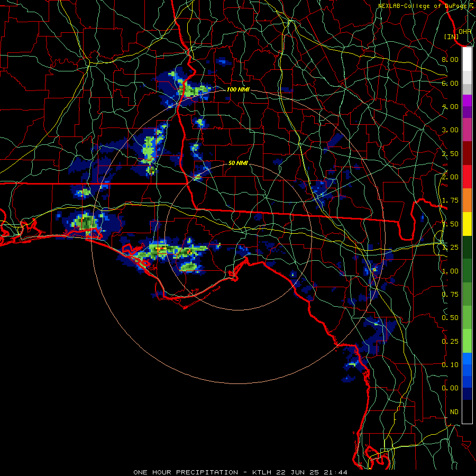The height and width of the screenshot is (476, 476).
Task: Click the 6.00 legend value
Action: [x=450, y=83]
